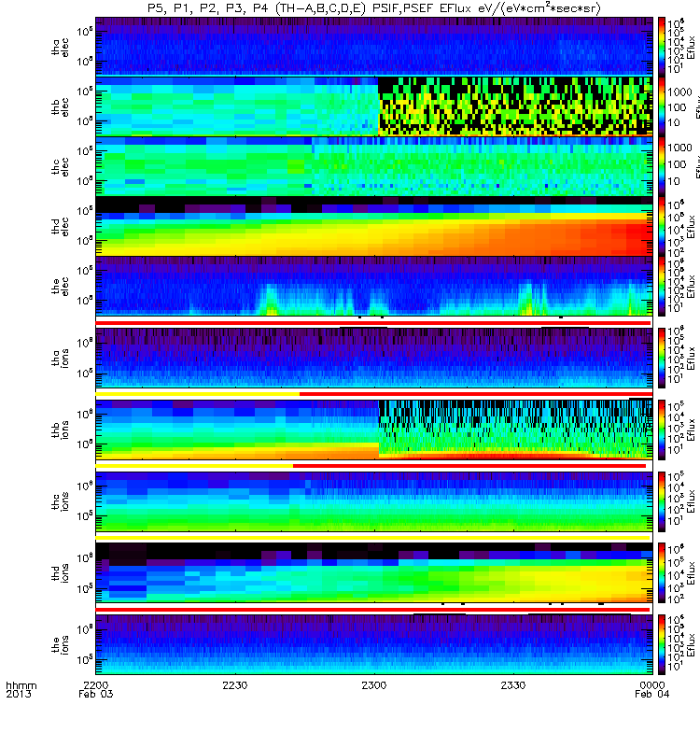Click the thc ions color bar

pyautogui.click(x=662, y=500)
